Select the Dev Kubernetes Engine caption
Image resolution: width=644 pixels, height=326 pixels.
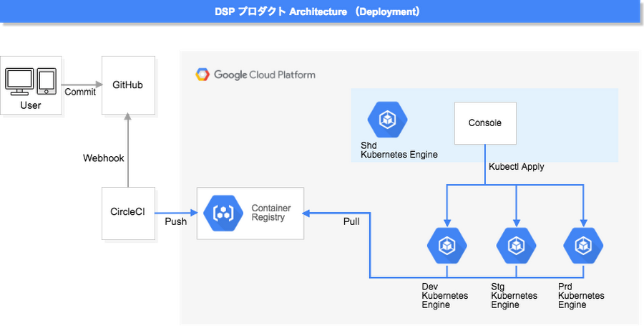point(445,296)
